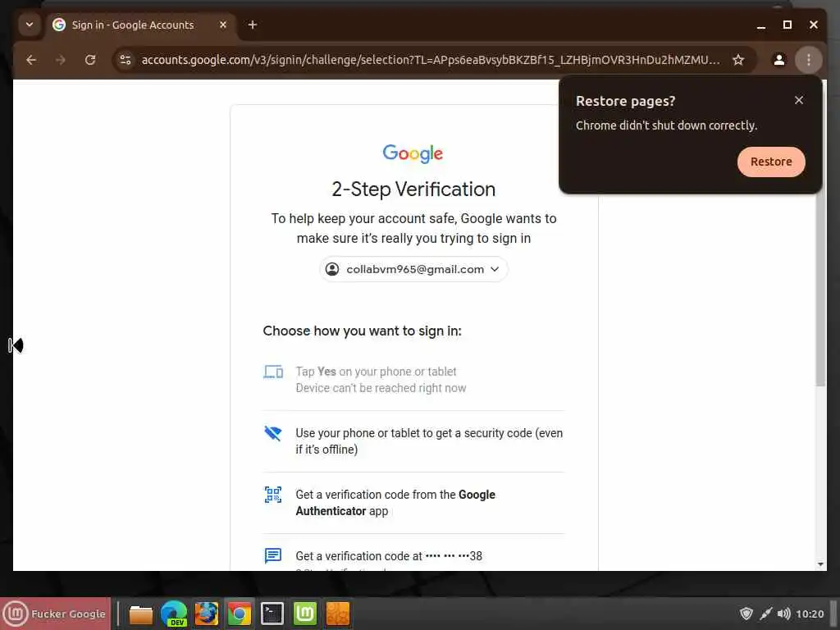Click the shield security tray icon
Screen dimensions: 840x630
pos(746,614)
